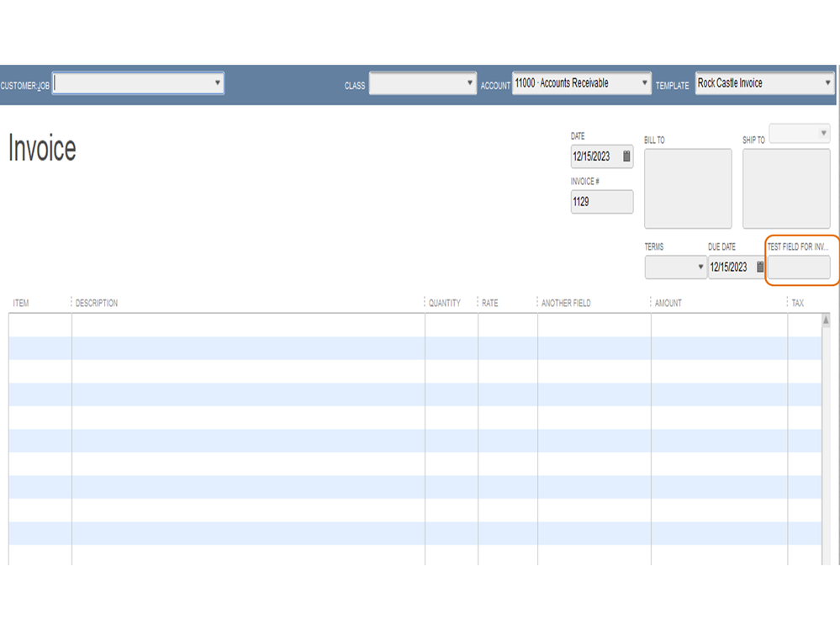Click the Amount column header

(x=668, y=303)
